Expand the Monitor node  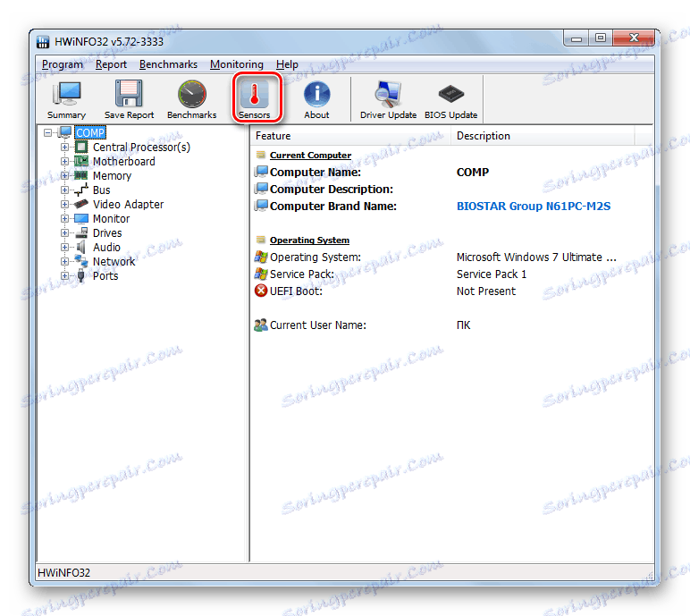pyautogui.click(x=64, y=218)
